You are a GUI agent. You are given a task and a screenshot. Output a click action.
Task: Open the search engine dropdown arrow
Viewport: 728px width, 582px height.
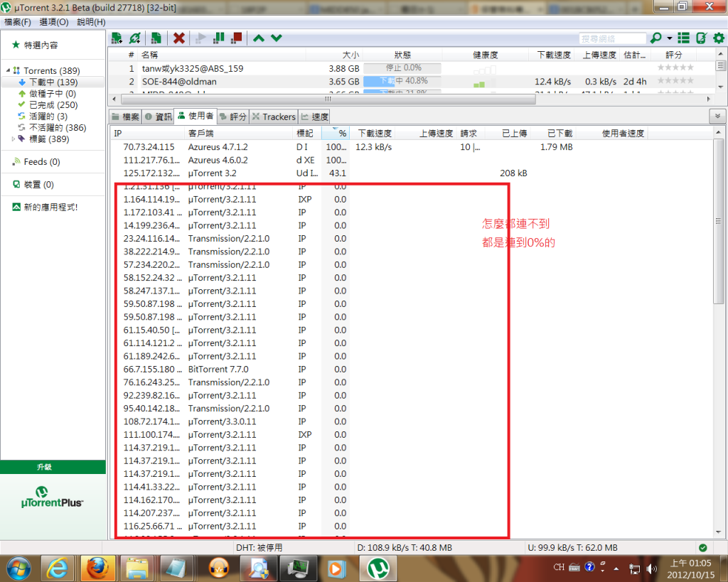670,38
